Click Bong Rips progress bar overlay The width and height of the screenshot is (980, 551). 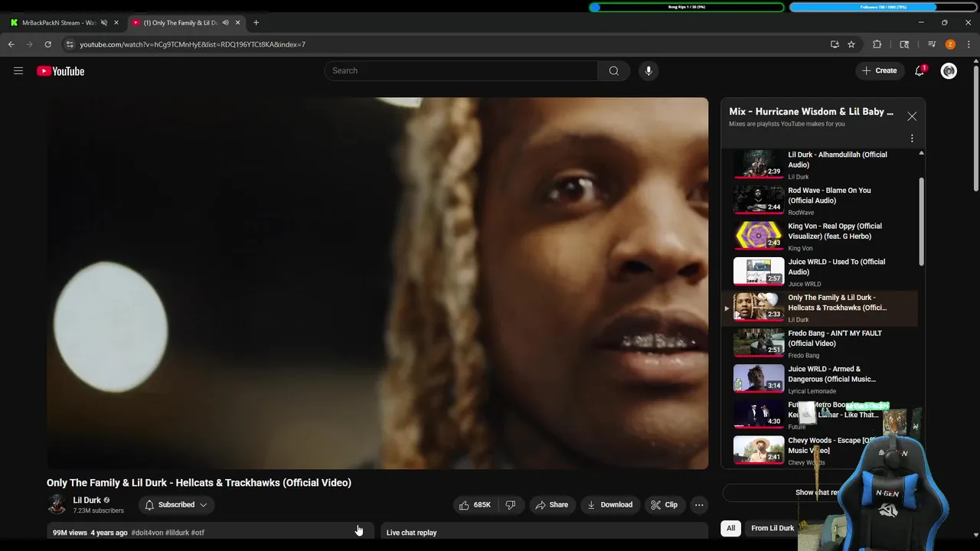[687, 7]
